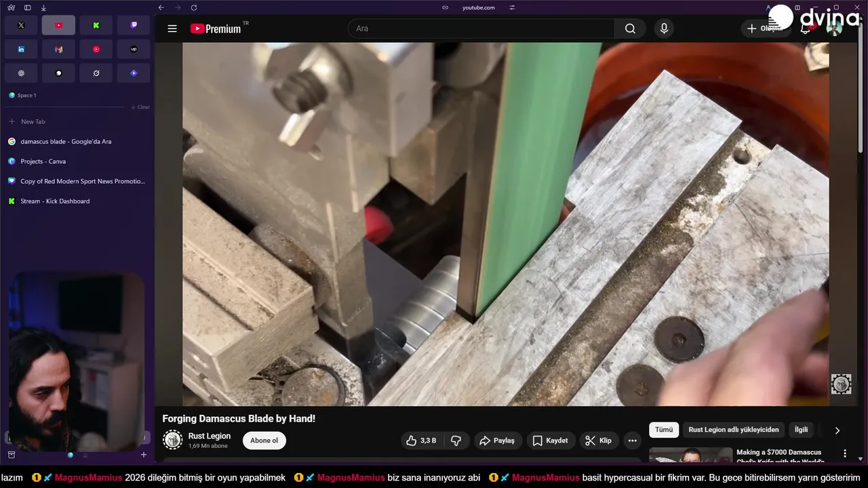Switch to Projects - Canva tab
The height and width of the screenshot is (488, 868).
point(77,161)
